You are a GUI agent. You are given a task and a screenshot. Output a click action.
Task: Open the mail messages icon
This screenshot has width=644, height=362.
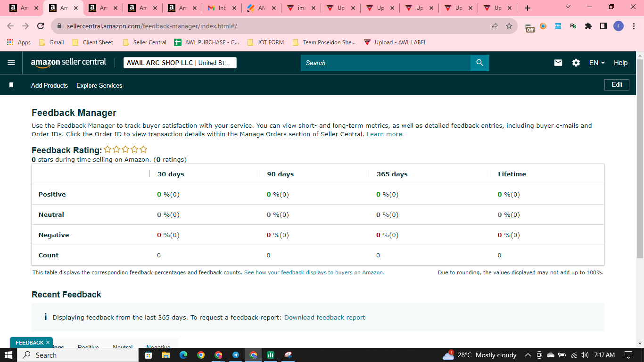pyautogui.click(x=558, y=63)
